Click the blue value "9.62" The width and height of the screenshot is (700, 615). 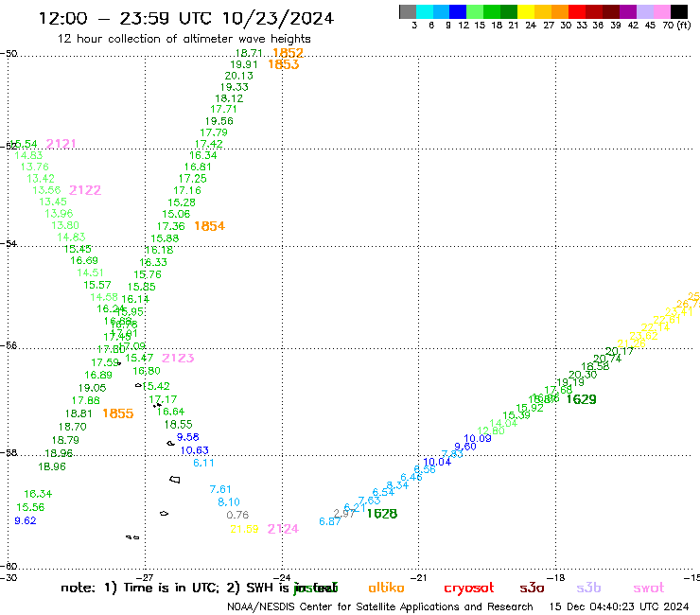26,520
